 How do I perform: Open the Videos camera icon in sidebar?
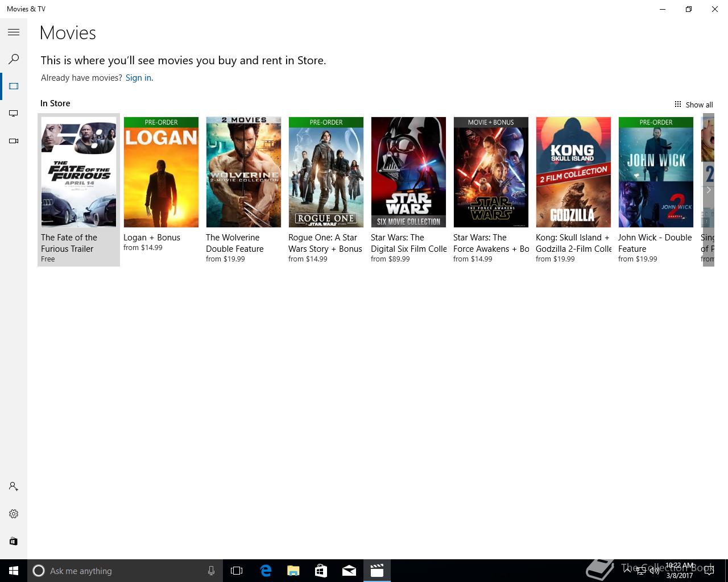tap(14, 141)
